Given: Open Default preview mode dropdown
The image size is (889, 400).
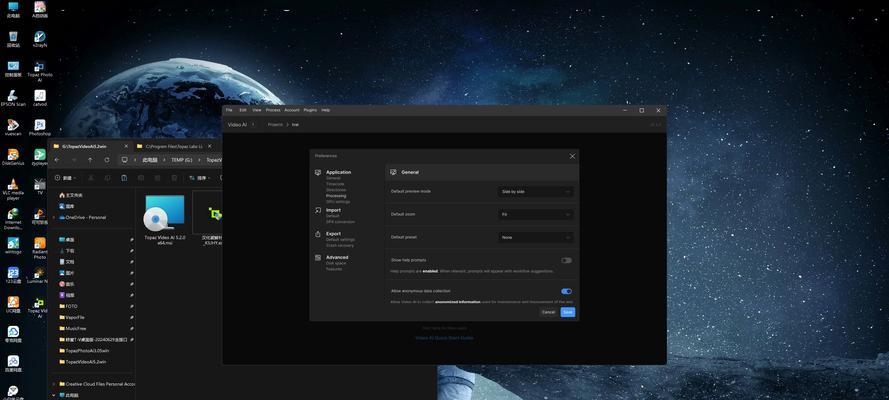Looking at the screenshot, I should coord(536,192).
